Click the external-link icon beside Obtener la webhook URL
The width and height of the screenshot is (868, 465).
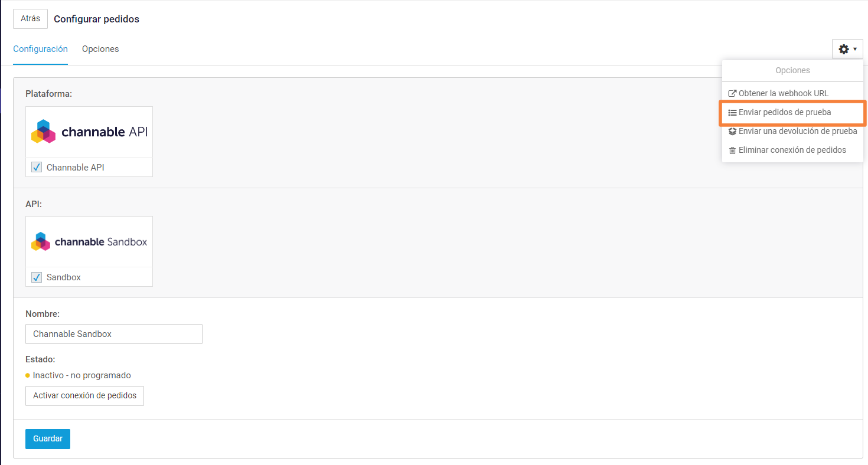click(x=732, y=93)
